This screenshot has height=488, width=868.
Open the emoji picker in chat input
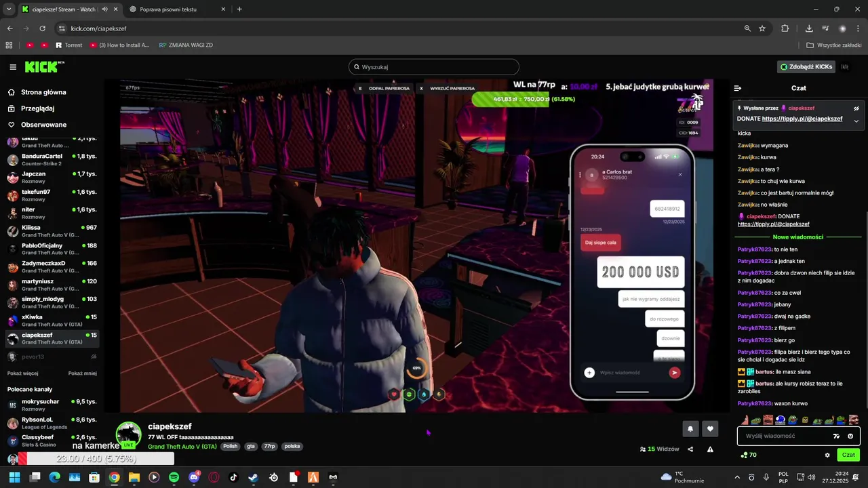coord(850,436)
